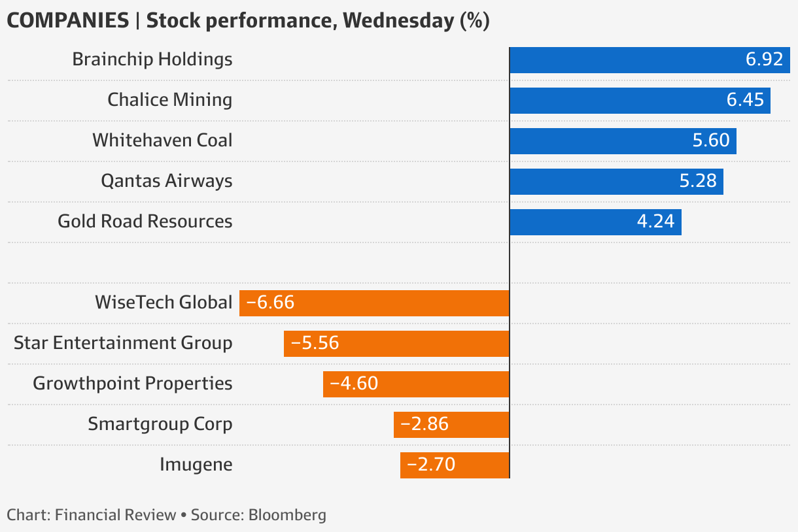Screen dimensions: 798x532
Task: Click the COMPANIES Stock performance chart title
Action: [x=248, y=20]
